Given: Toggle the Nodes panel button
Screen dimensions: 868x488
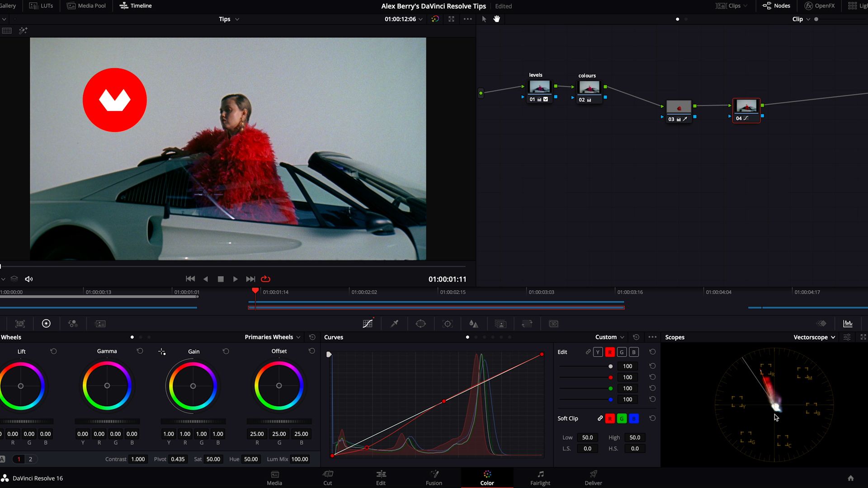Looking at the screenshot, I should (x=776, y=6).
